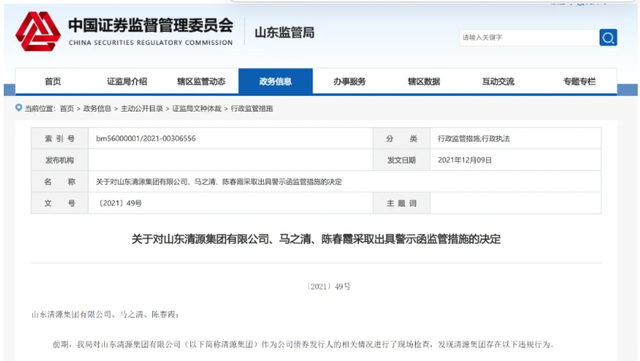Click the red CSRC logo emblem
This screenshot has width=640, height=361.
pos(38,31)
